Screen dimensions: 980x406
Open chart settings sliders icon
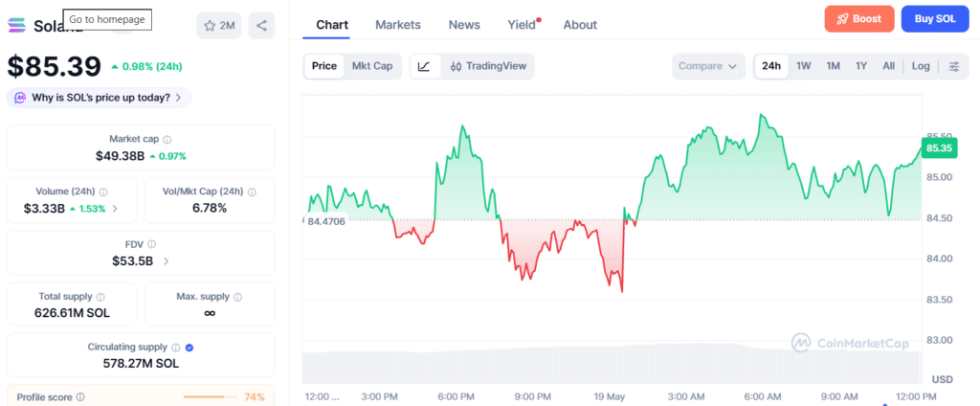(x=954, y=66)
